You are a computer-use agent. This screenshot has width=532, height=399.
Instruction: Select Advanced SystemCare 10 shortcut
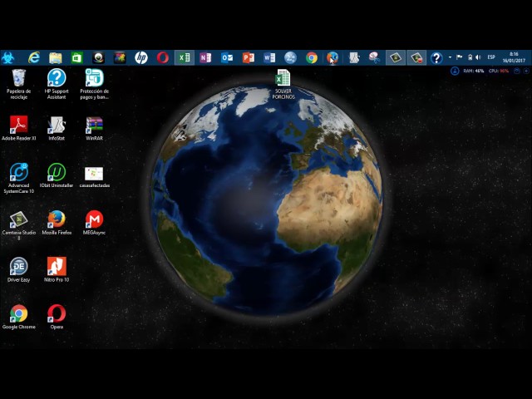pyautogui.click(x=18, y=178)
